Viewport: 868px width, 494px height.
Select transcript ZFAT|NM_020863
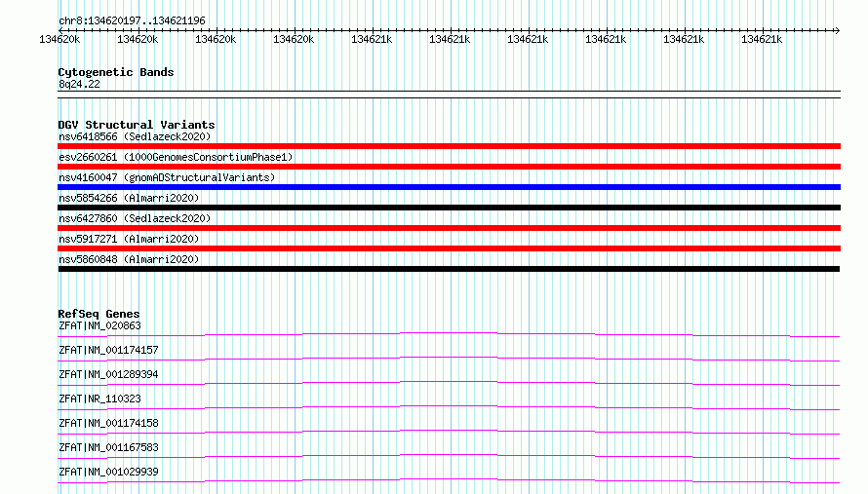[99, 325]
